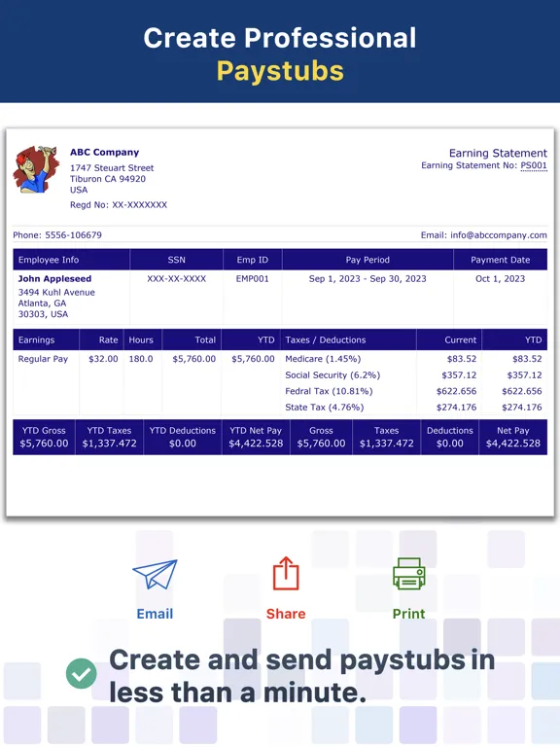560x747 pixels.
Task: Click Tiburon CA 94920 line
Action: (x=108, y=179)
